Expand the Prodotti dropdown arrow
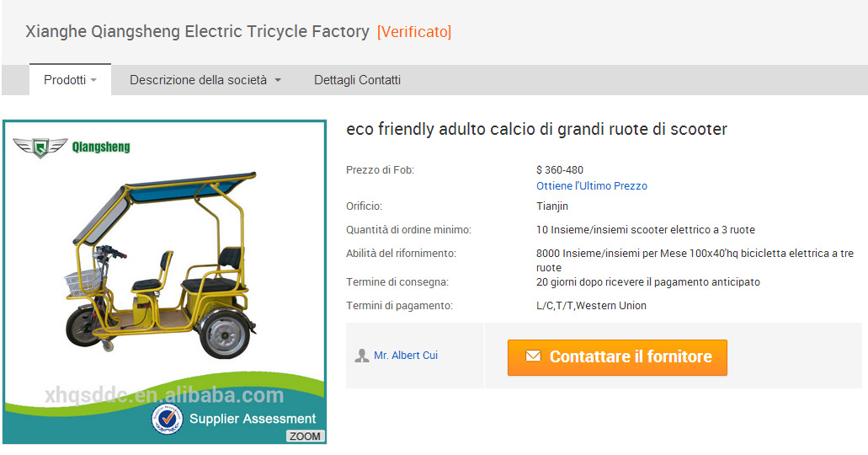The height and width of the screenshot is (455, 868). (x=93, y=81)
